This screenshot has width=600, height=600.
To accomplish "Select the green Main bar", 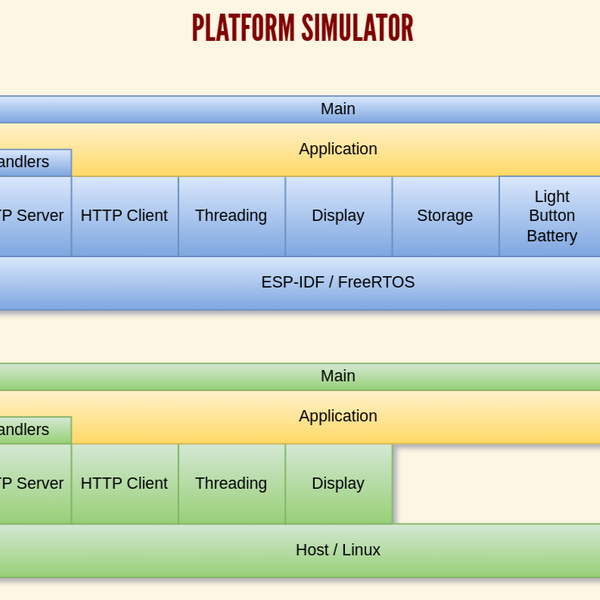I will click(x=300, y=377).
